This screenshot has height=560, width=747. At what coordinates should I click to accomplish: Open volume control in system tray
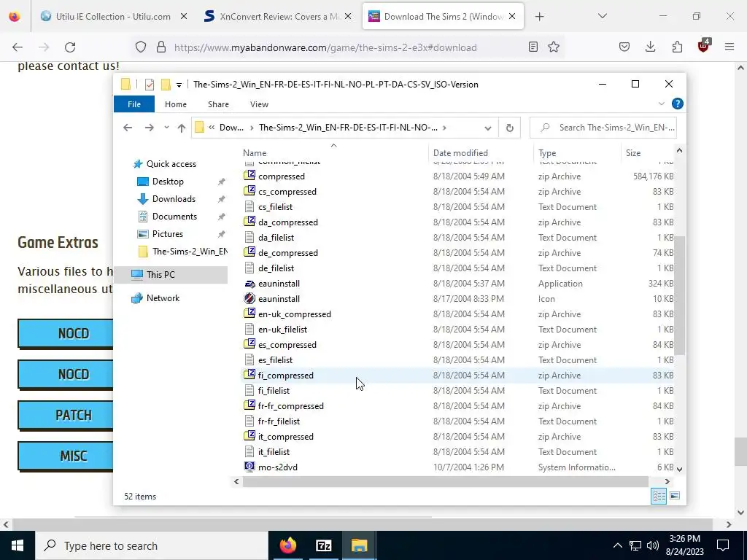(x=653, y=545)
